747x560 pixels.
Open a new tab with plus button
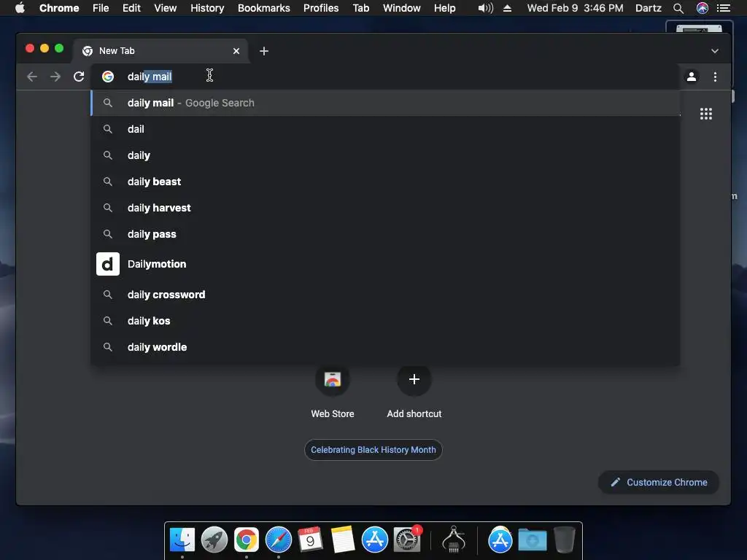264,51
